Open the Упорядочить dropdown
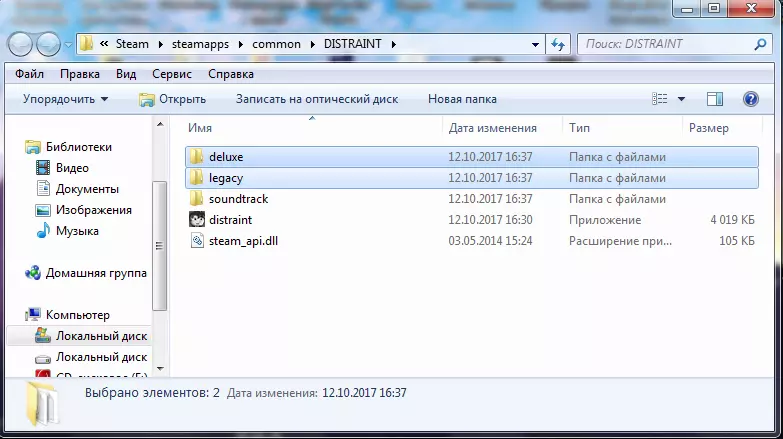Screen dimensions: 783x439 point(65,99)
